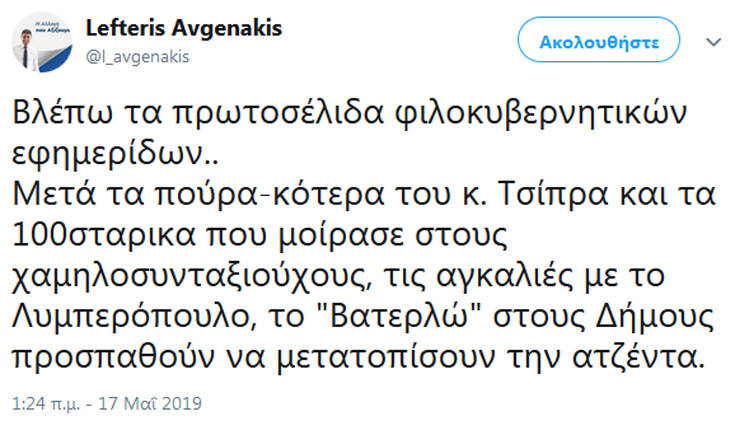Open Lefteris Avgenakis profile picture
This screenshot has width=735, height=430.
tap(43, 41)
